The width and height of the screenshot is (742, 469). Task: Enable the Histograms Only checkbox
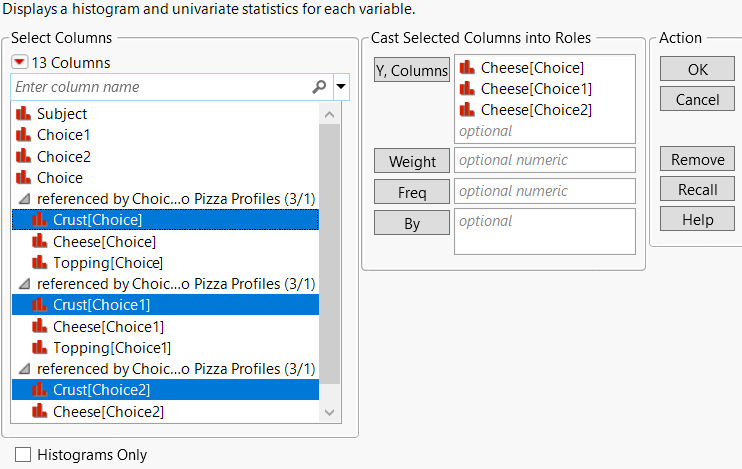(23, 455)
